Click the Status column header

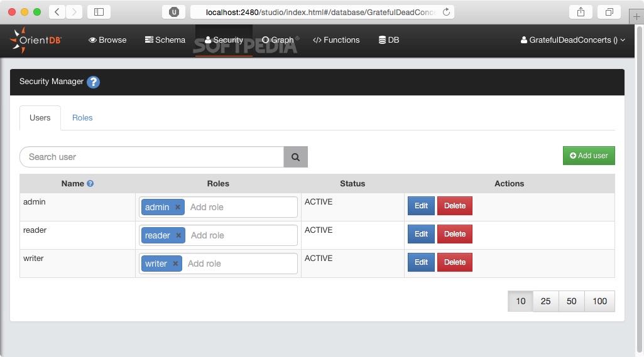click(x=352, y=183)
